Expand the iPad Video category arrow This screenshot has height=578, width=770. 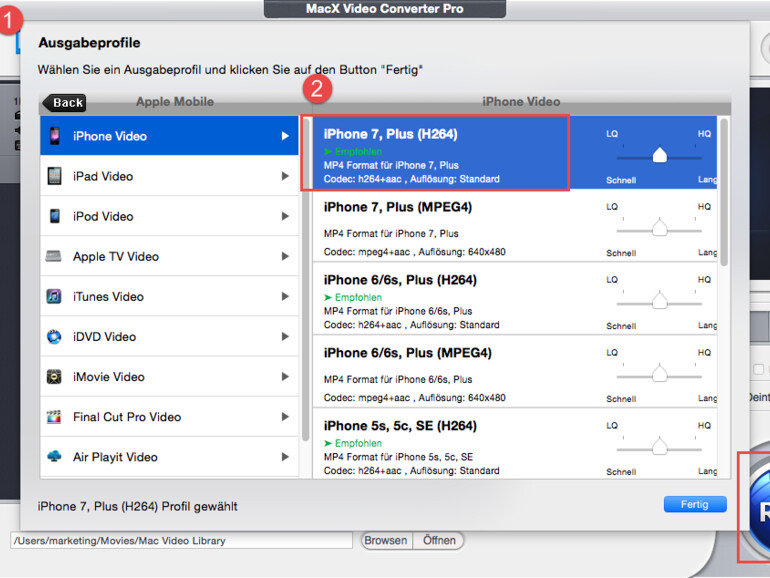(285, 176)
